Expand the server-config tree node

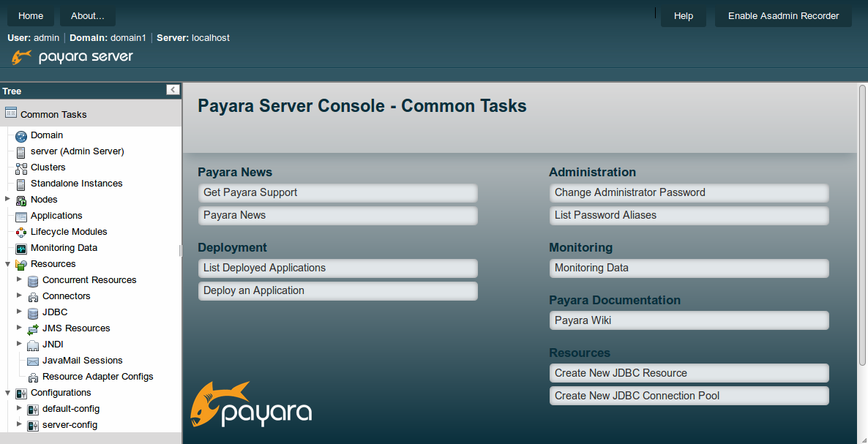point(19,424)
